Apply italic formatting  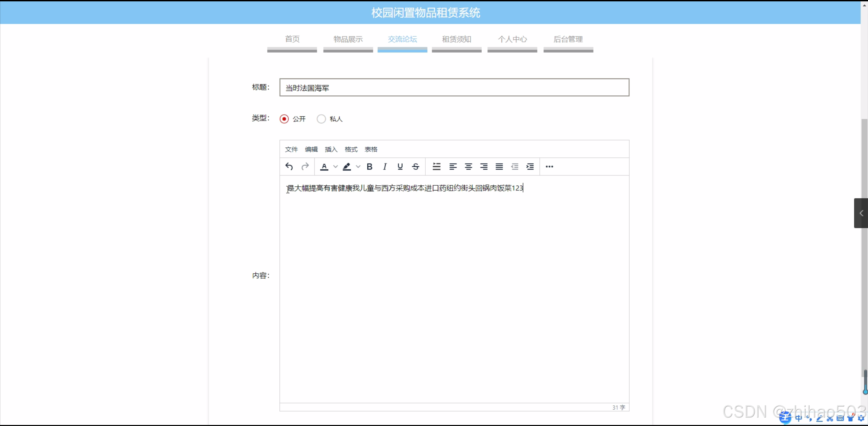(385, 166)
